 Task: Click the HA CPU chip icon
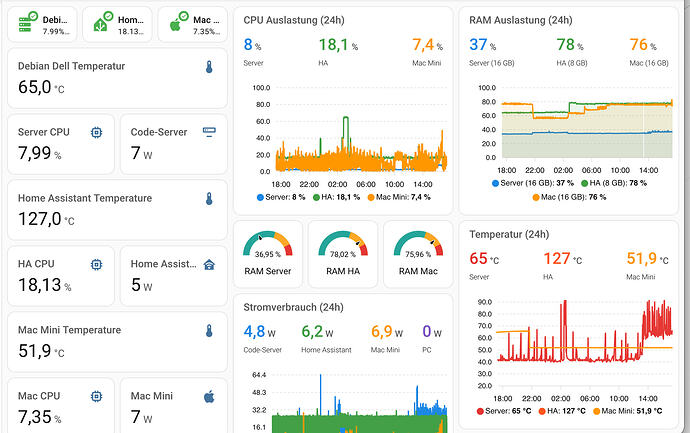[96, 264]
